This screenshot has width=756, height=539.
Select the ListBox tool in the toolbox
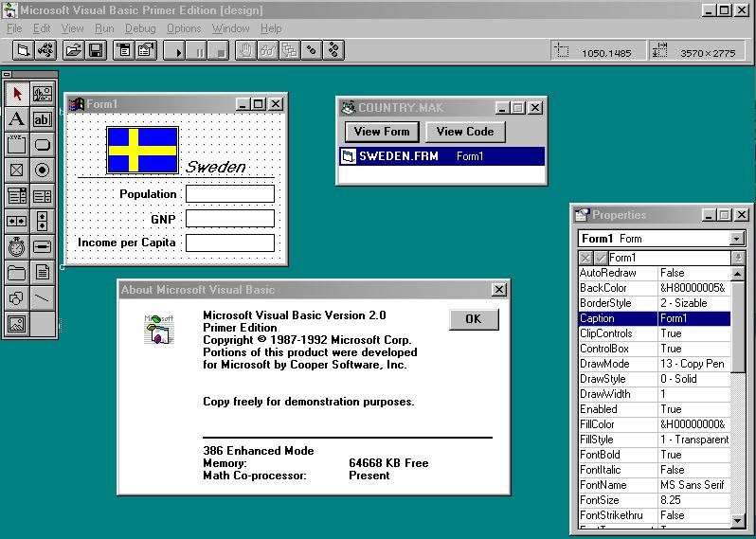[x=43, y=196]
